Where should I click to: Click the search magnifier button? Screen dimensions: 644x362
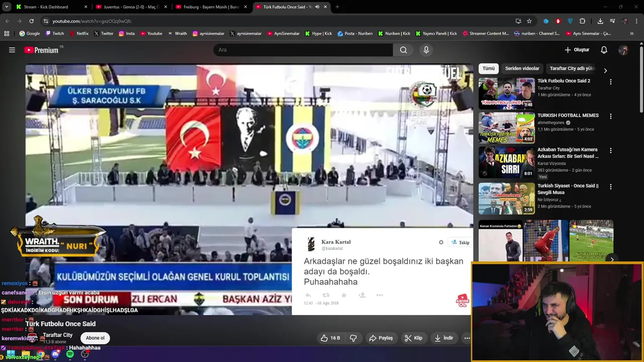pyautogui.click(x=404, y=50)
